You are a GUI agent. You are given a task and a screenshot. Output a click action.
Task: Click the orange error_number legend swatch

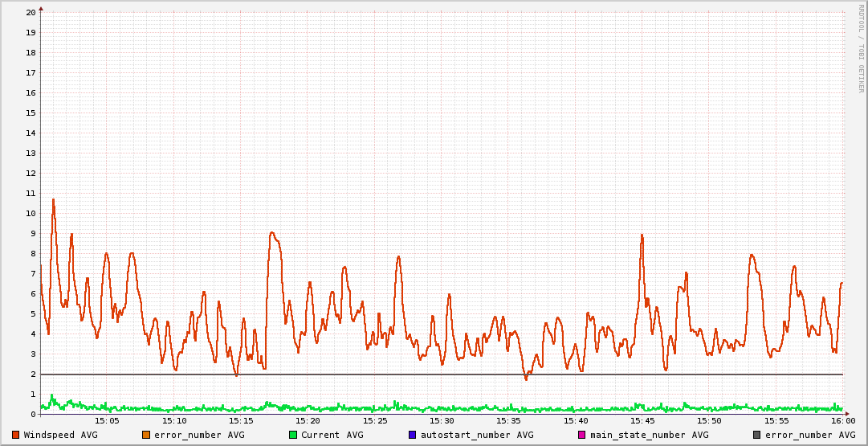(x=145, y=435)
